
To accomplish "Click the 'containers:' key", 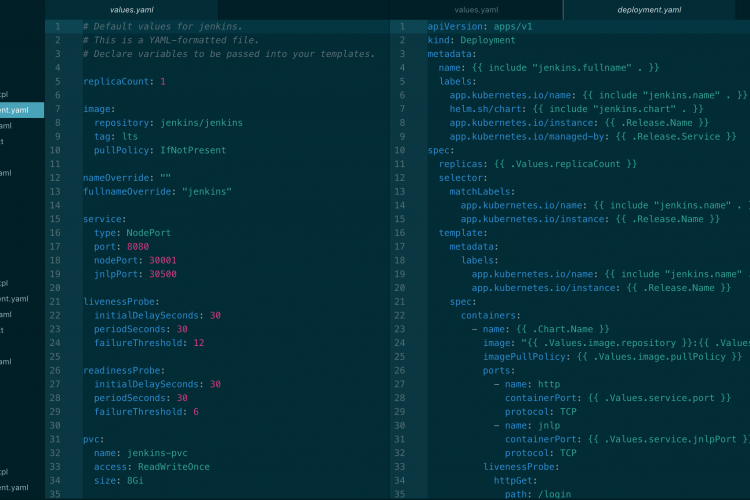I will coord(491,316).
